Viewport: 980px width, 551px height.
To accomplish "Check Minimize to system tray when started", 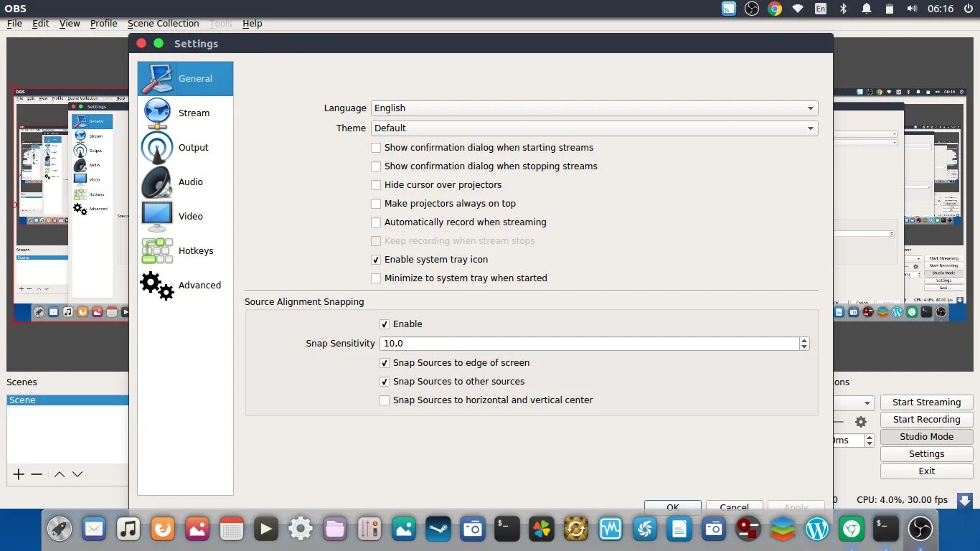I will pos(376,278).
